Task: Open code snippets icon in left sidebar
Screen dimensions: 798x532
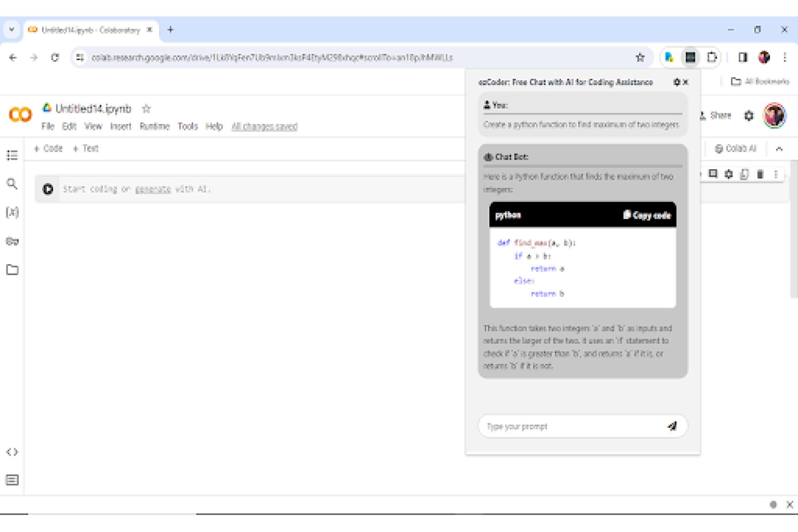Action: tap(12, 452)
